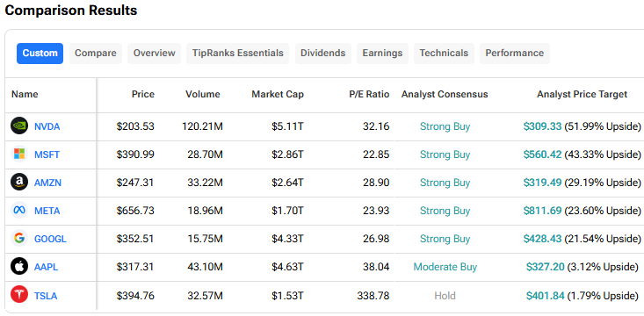Sort by the Market Cap column header
This screenshot has height=316, width=644.
pyautogui.click(x=278, y=95)
